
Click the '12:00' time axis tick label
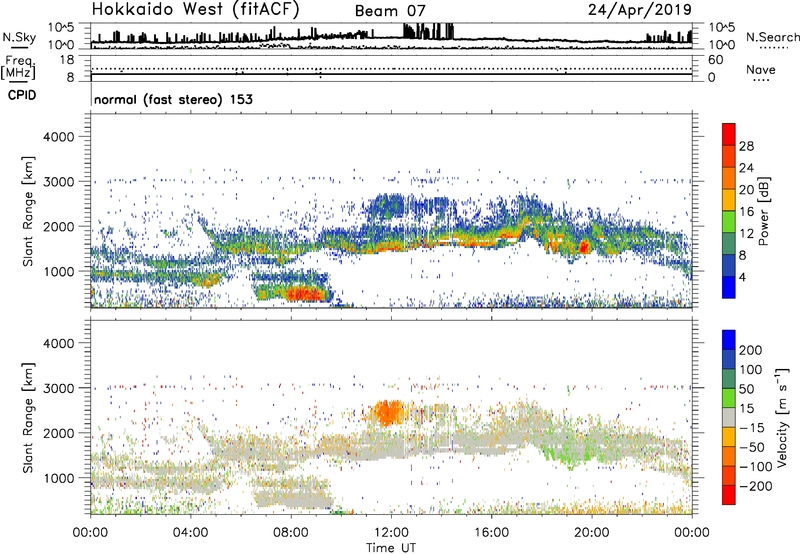pos(391,533)
